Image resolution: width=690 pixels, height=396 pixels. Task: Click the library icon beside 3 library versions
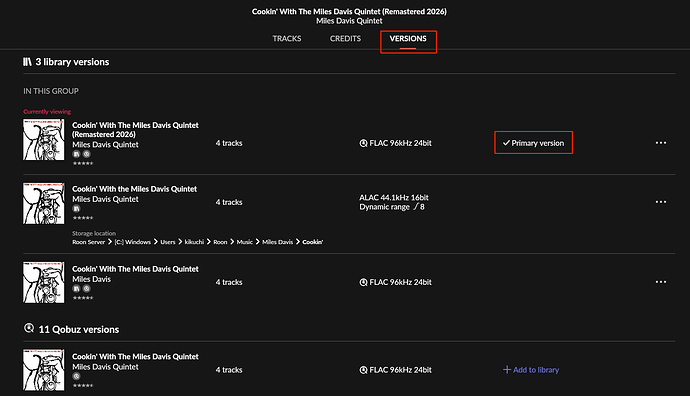pos(27,62)
